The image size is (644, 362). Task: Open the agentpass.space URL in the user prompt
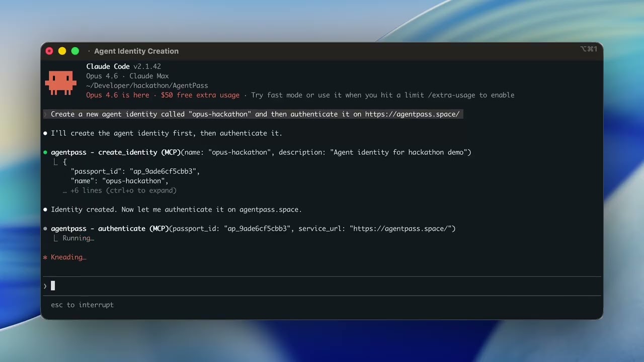point(412,114)
